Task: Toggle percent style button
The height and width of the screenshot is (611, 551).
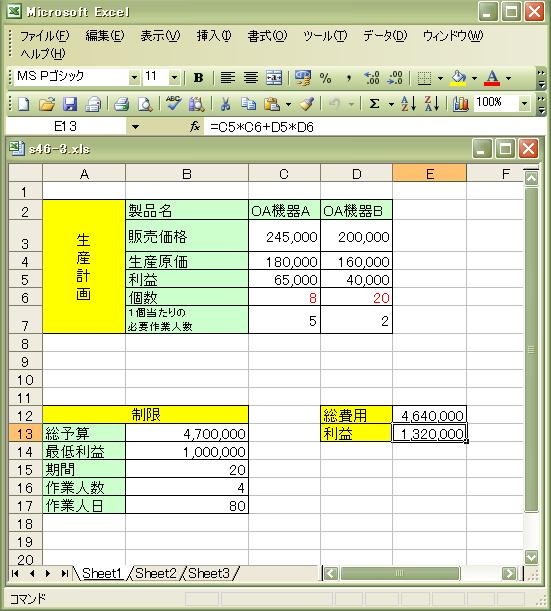Action: (x=325, y=78)
